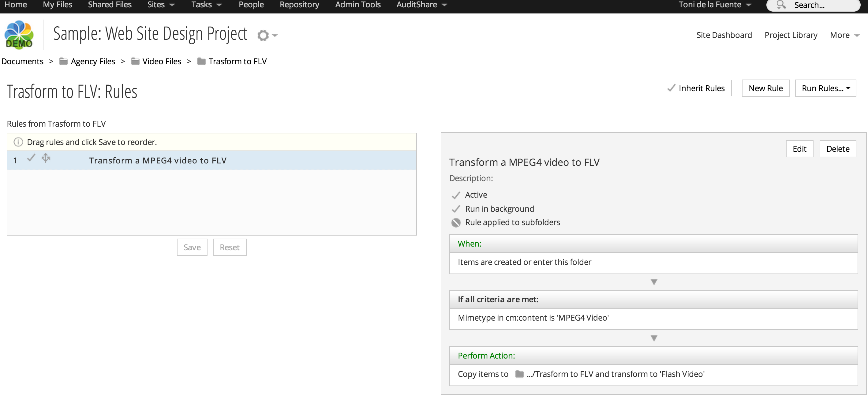
Task: Click the search magnifier icon
Action: 781,5
